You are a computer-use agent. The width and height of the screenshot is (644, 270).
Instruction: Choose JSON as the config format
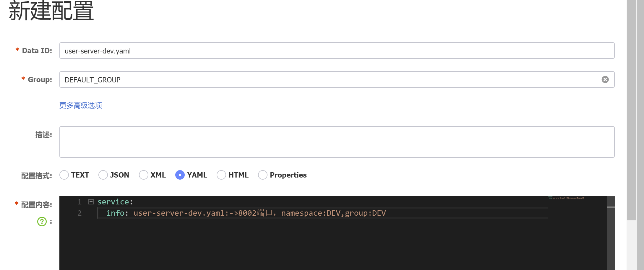point(103,175)
